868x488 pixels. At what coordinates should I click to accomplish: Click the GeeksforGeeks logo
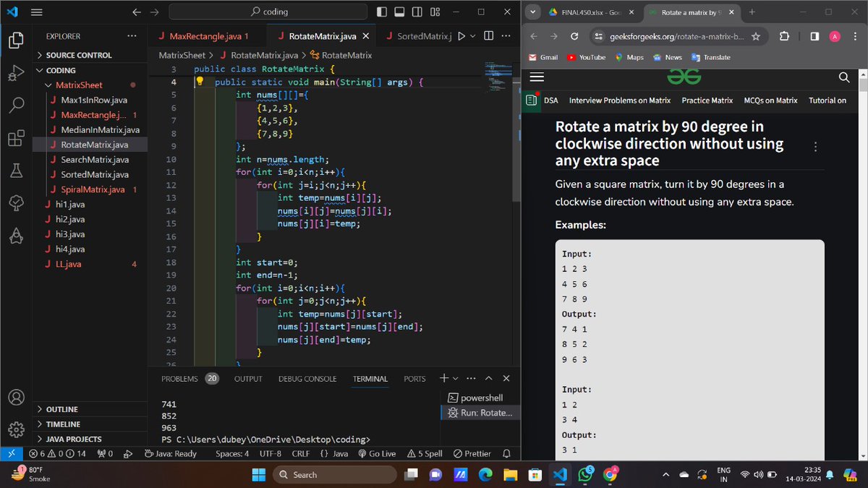coord(684,77)
